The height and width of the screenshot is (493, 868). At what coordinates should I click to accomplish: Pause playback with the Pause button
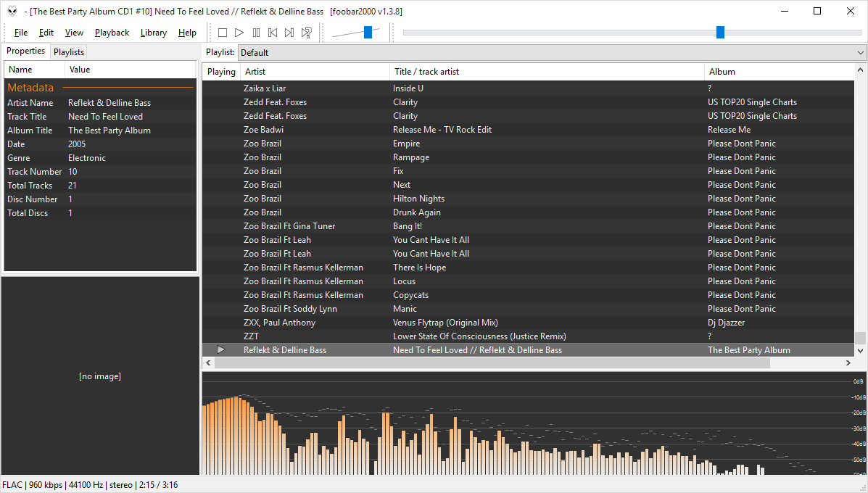pos(256,33)
